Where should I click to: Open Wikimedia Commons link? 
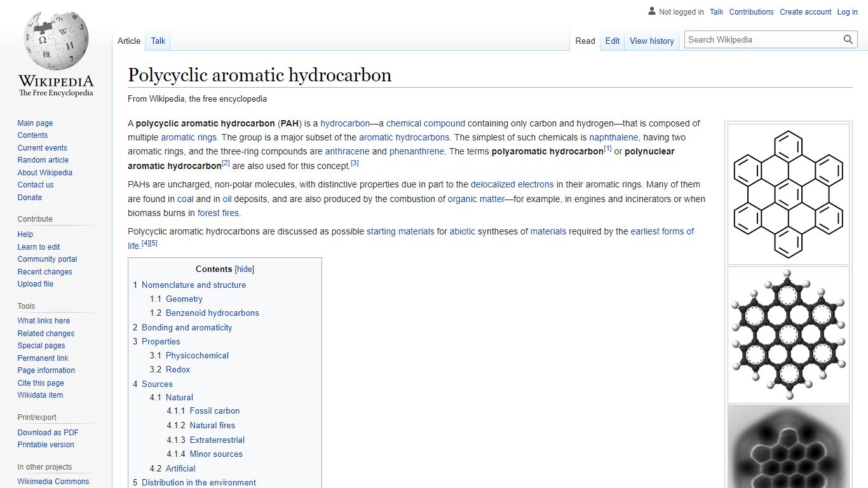point(53,482)
